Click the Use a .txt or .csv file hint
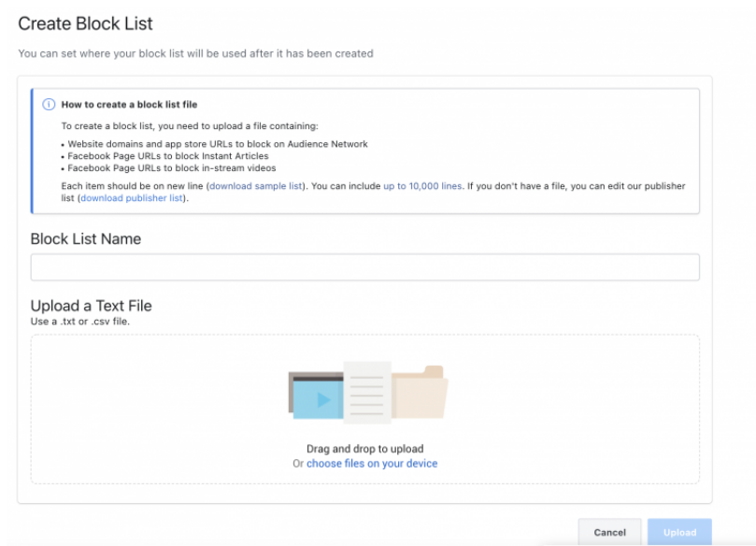The height and width of the screenshot is (546, 756). [80, 322]
